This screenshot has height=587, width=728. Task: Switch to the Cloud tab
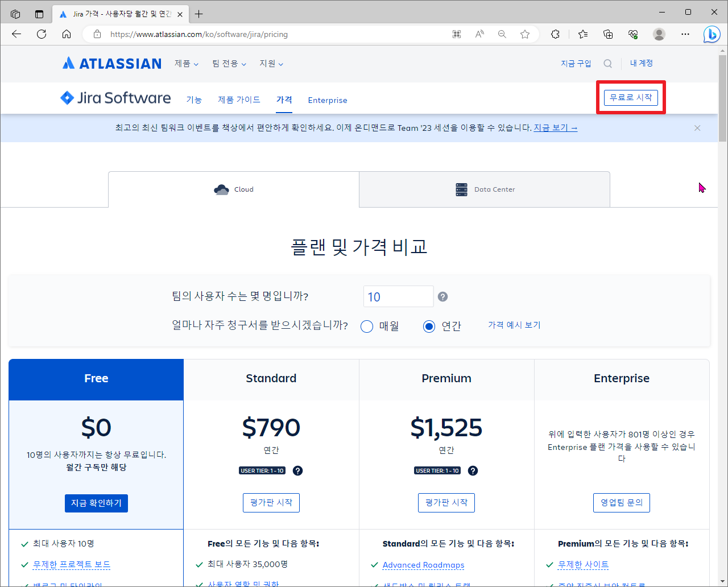pos(234,189)
